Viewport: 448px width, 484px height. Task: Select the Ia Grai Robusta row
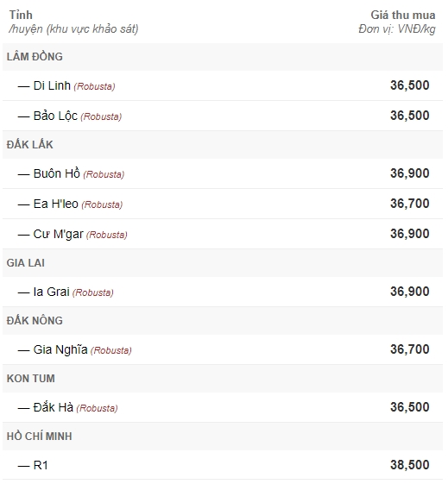click(223, 292)
